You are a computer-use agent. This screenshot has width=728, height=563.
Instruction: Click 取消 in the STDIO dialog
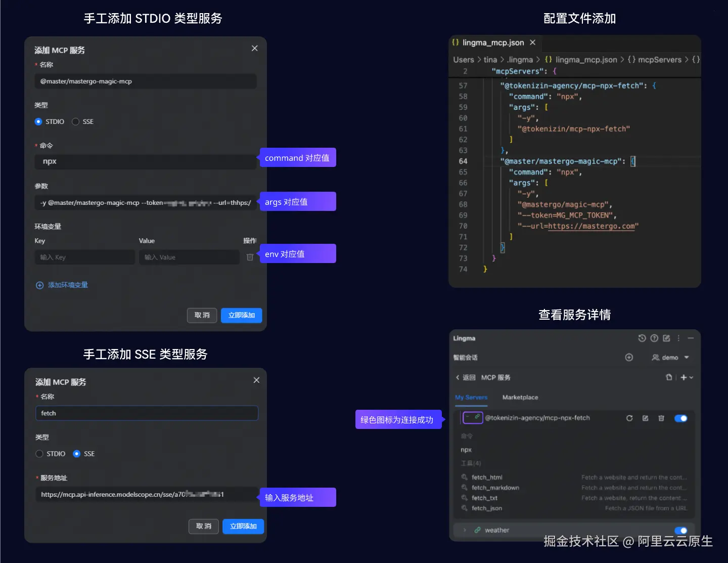click(x=202, y=315)
